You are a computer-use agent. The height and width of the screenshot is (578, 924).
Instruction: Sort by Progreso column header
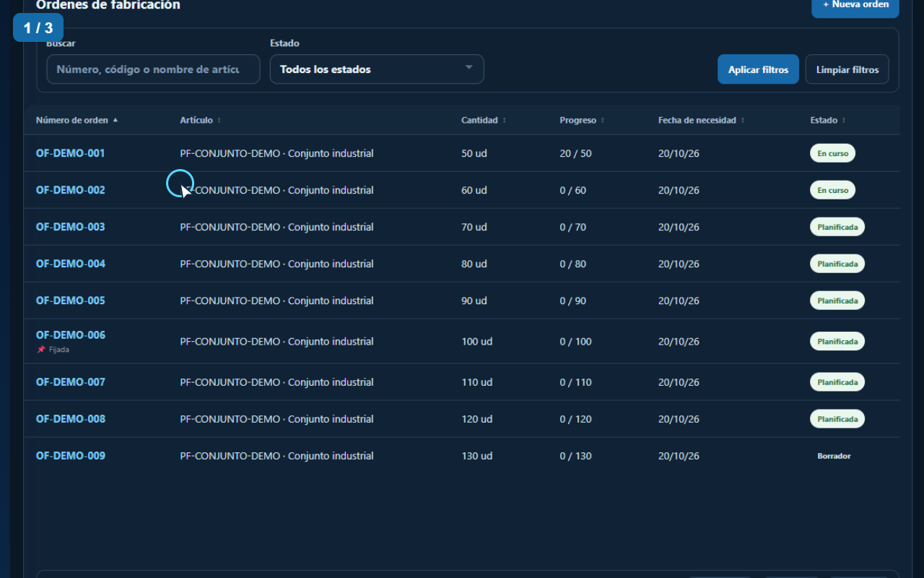pos(582,121)
